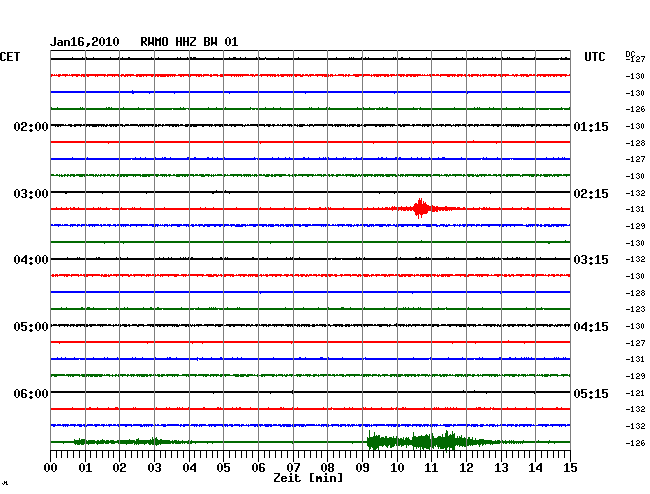This screenshot has width=650, height=494.
Task: Click minute tick label 04
Action: pyautogui.click(x=189, y=467)
